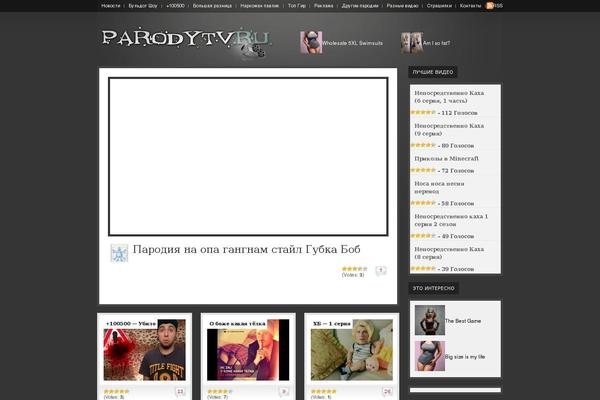
Task: Open the Wholesale XXL Swimsuits ad thumbnail
Action: pos(311,42)
